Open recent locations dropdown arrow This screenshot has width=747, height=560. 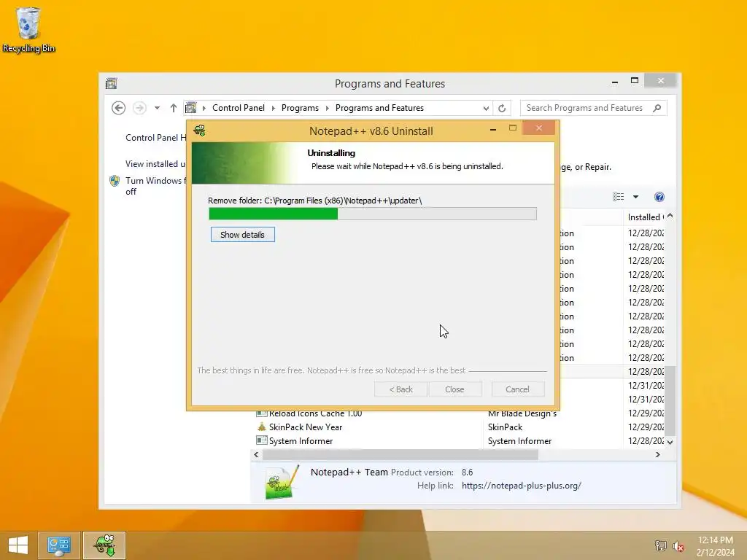(x=157, y=108)
